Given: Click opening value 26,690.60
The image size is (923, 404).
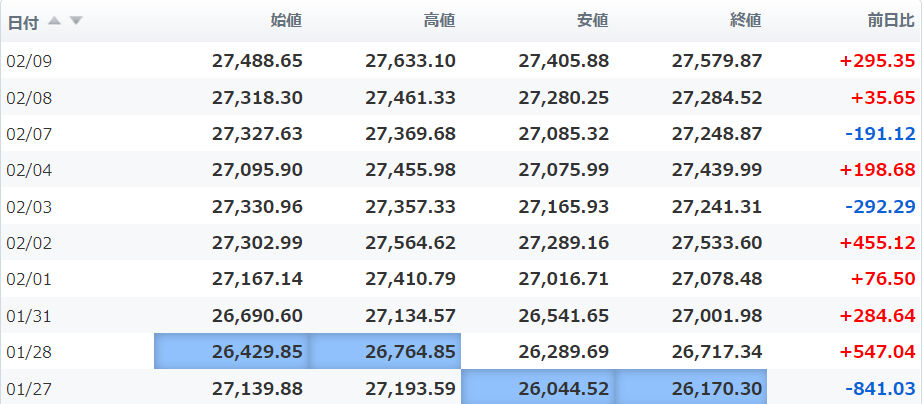Looking at the screenshot, I should (257, 315).
